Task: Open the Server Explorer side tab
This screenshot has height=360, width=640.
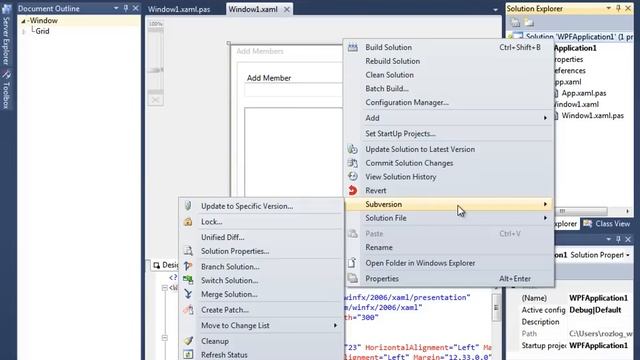Action: click(6, 36)
